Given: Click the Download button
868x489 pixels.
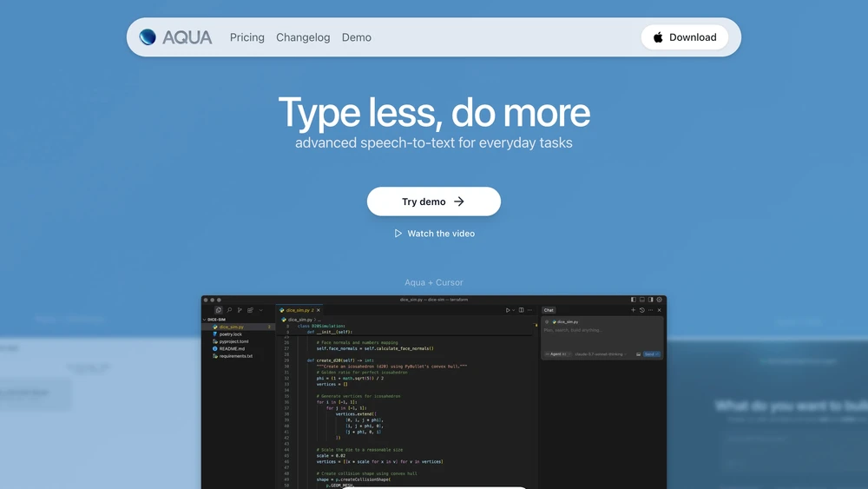Looking at the screenshot, I should 684,37.
